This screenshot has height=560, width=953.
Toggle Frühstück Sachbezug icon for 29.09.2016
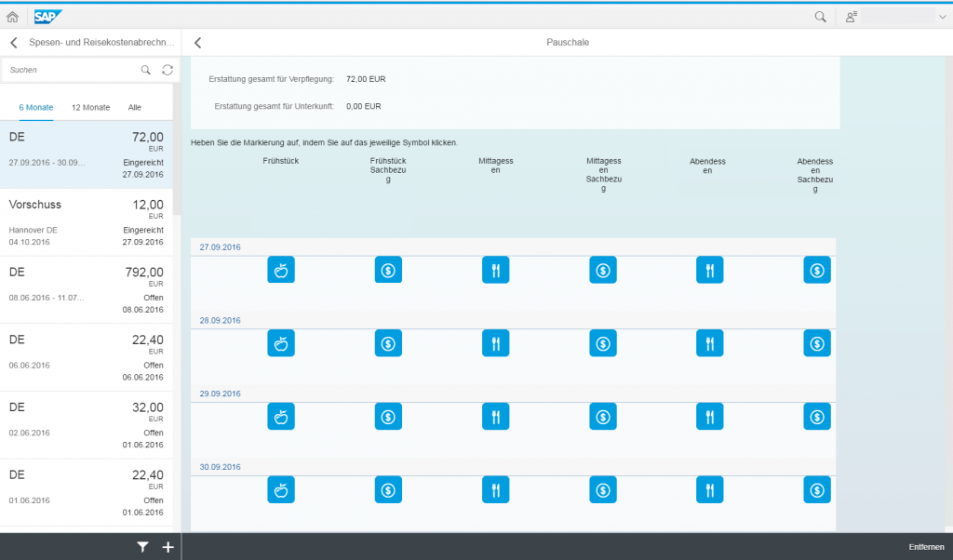388,416
